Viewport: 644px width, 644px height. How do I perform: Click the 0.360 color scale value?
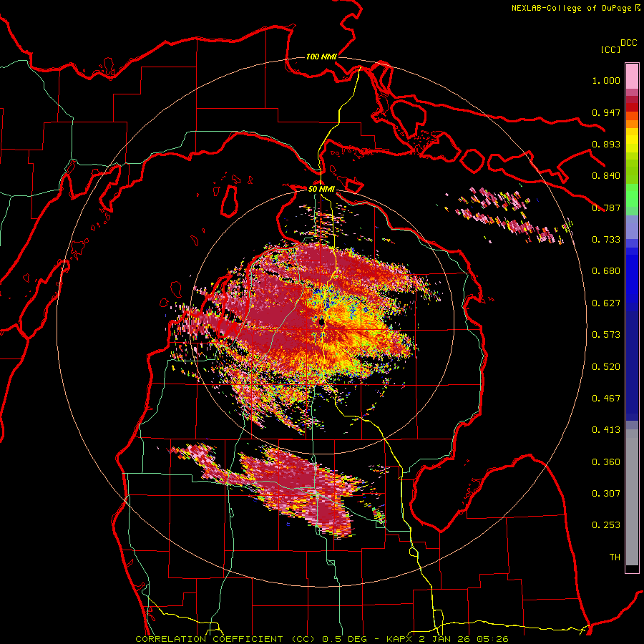click(x=606, y=462)
